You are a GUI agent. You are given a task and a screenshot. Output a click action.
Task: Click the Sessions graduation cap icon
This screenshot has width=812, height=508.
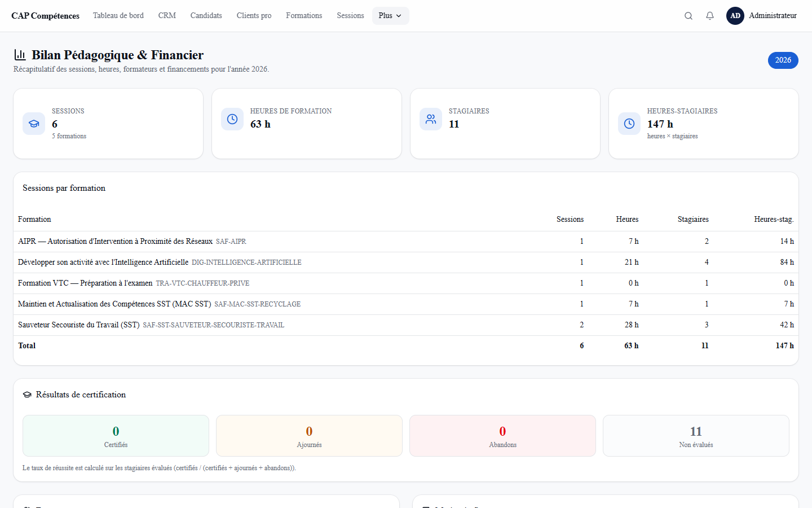point(34,124)
